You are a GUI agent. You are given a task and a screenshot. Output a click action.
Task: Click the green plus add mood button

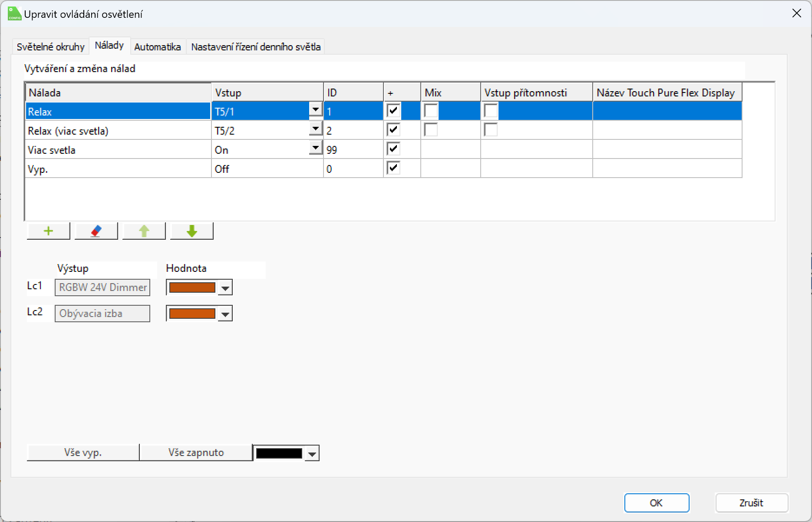click(48, 231)
